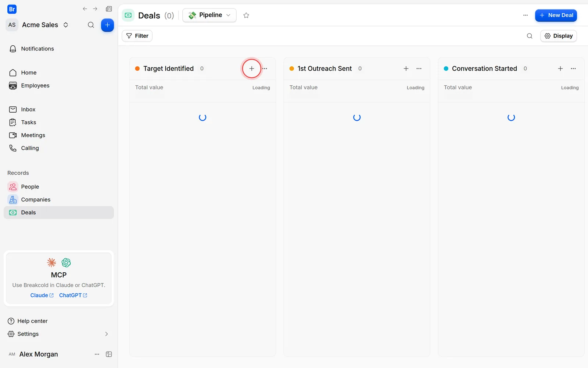Open the Target Identified column options

265,68
